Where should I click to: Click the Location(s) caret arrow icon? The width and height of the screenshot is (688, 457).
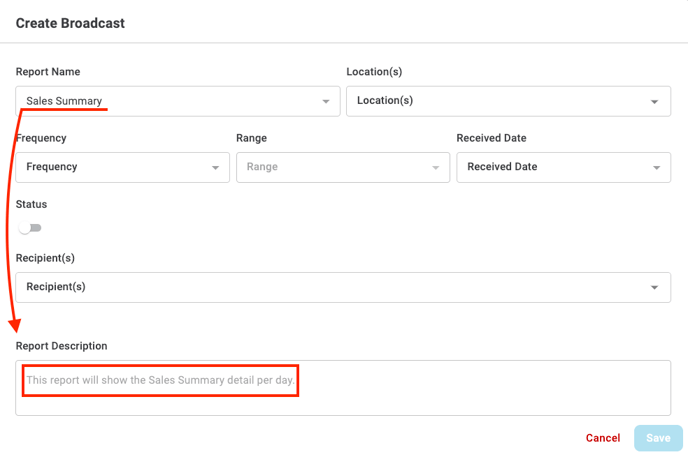point(655,102)
